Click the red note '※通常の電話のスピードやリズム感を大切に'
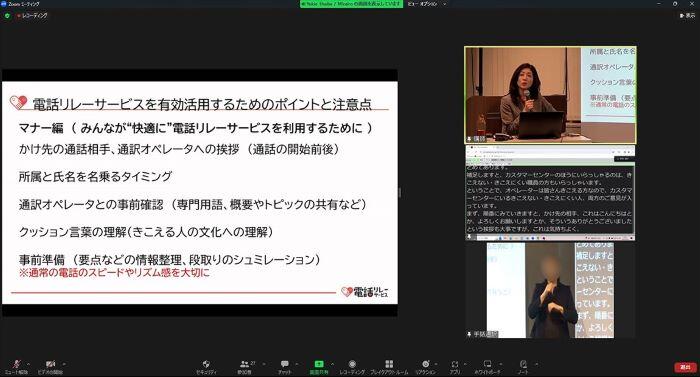Screen dimensions: 700x377 (x=114, y=273)
